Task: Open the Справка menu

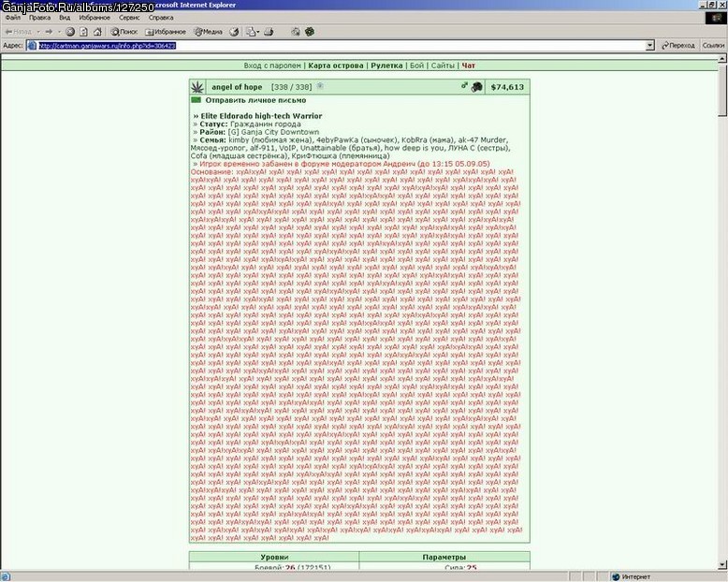Action: click(161, 18)
